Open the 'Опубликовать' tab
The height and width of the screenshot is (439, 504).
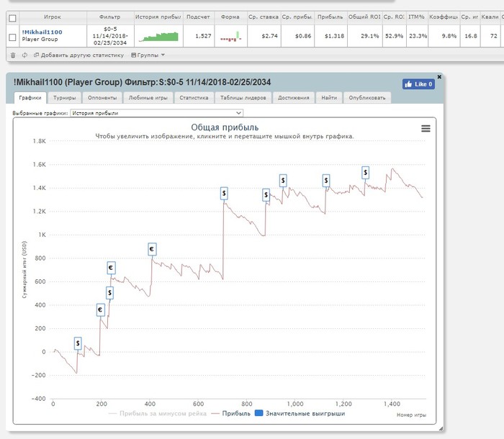point(367,98)
